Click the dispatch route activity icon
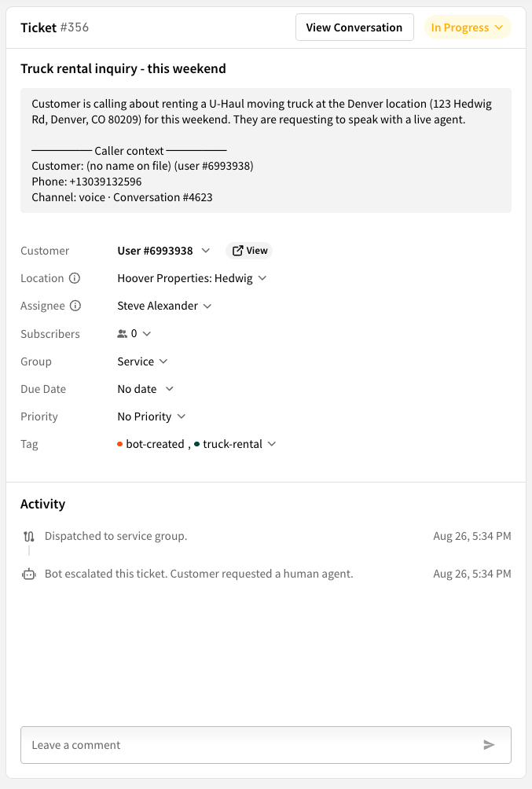 tap(29, 537)
